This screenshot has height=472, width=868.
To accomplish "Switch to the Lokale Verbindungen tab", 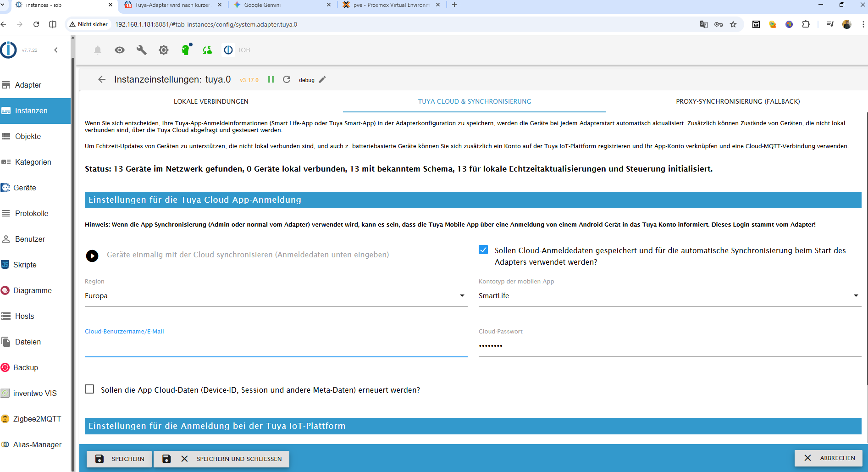I will 211,101.
